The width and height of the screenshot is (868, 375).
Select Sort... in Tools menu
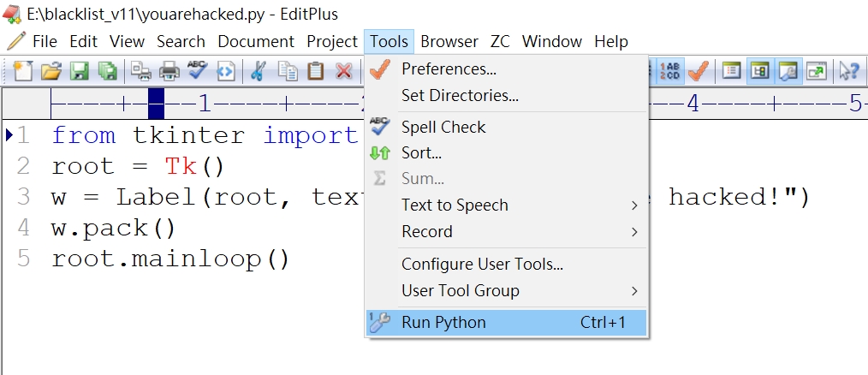click(x=507, y=153)
